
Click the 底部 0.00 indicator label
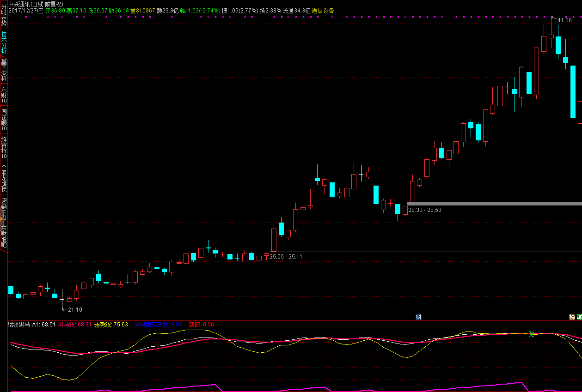(201, 325)
